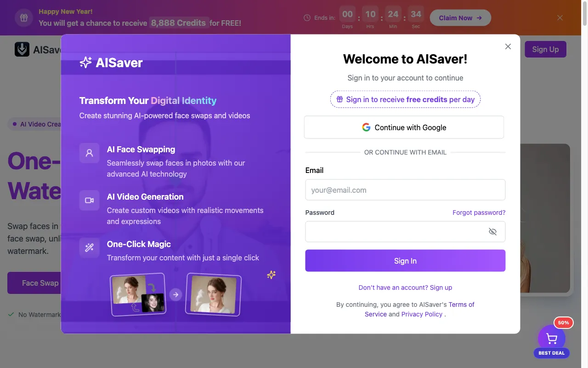Continue with Google sign-in
The image size is (588, 368).
pos(404,127)
